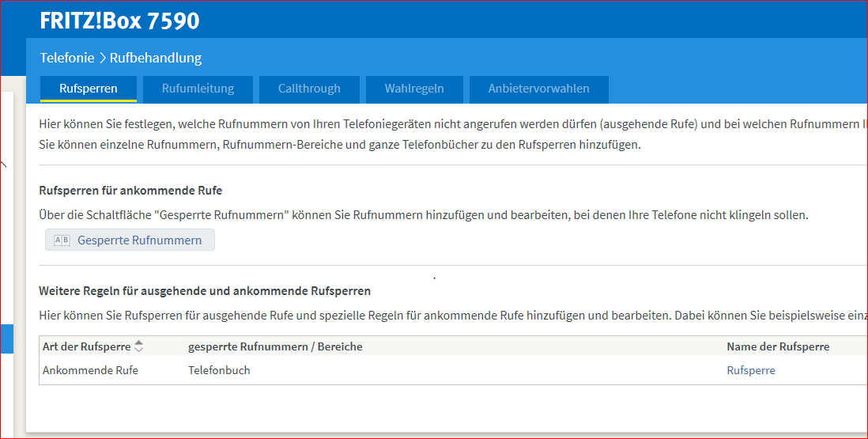Screen dimensions: 868x439
Task: Click the Rufsperren für ankommende Rufe heading
Action: (130, 191)
